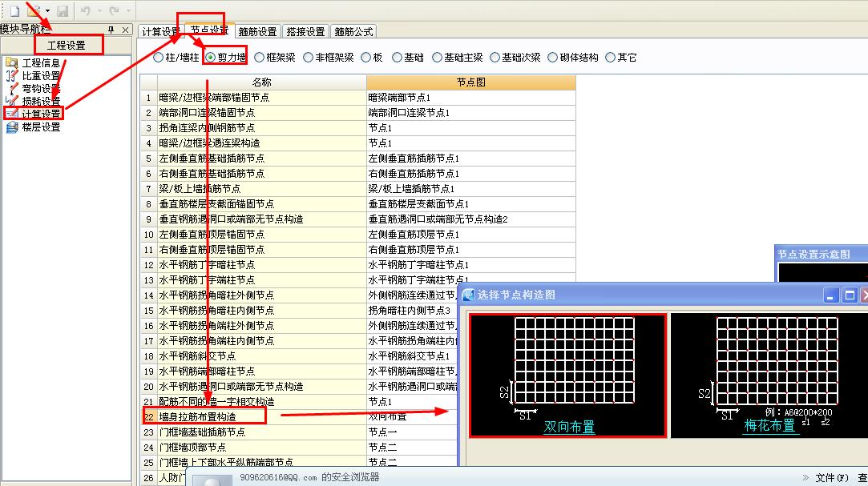Image resolution: width=868 pixels, height=486 pixels.
Task: Click the 弯钩设置 icon
Action: tap(12, 88)
